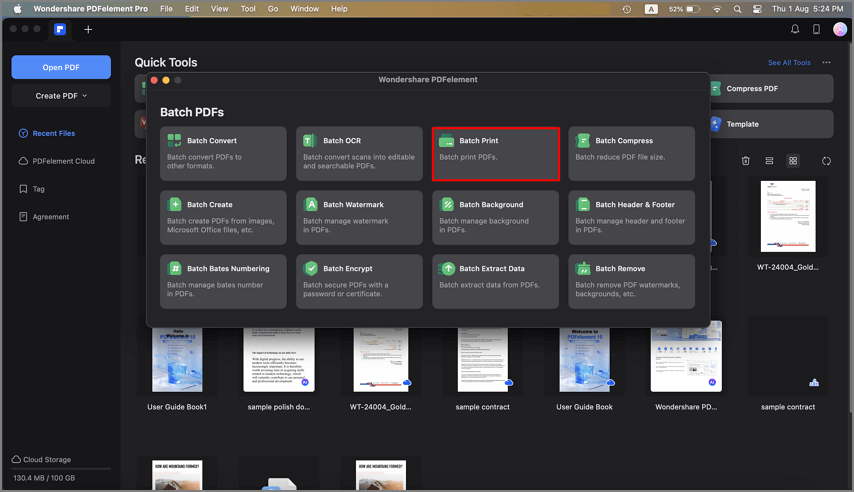The image size is (854, 492).
Task: Select Agreement in sidebar
Action: tap(44, 216)
